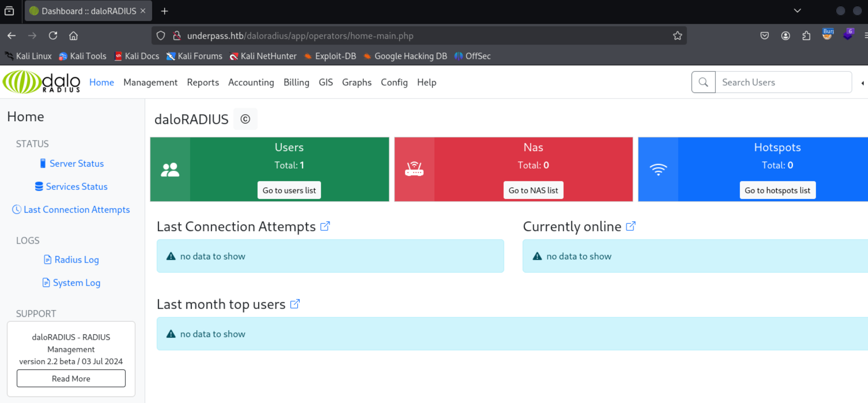This screenshot has width=868, height=403.
Task: Open Exploit-DB bookmark
Action: (330, 56)
